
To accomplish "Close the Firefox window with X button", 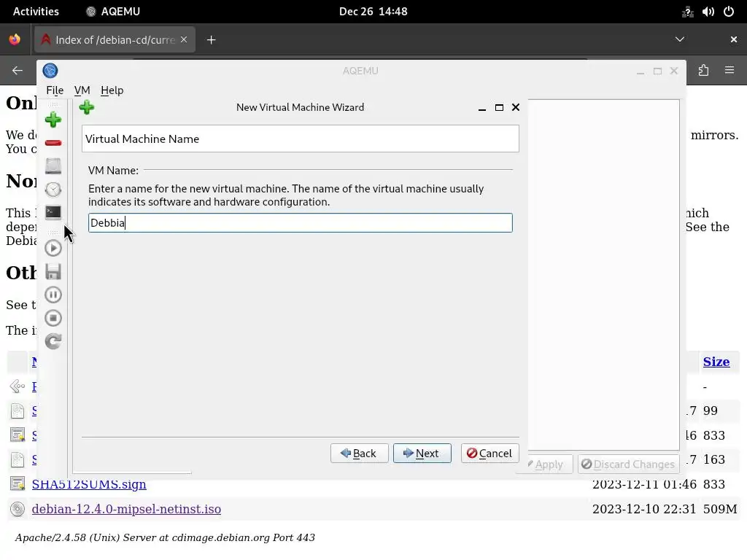I will click(734, 39).
